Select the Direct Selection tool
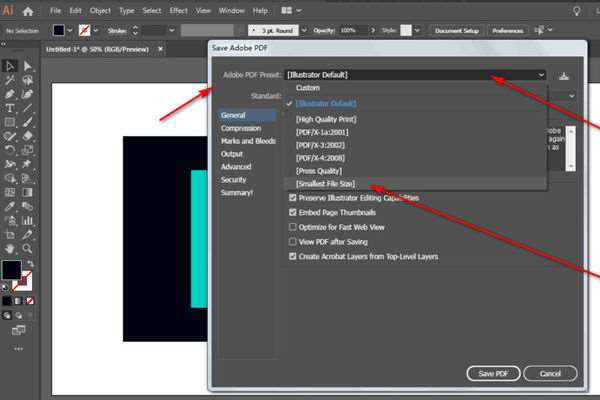This screenshot has width=600, height=400. (27, 66)
